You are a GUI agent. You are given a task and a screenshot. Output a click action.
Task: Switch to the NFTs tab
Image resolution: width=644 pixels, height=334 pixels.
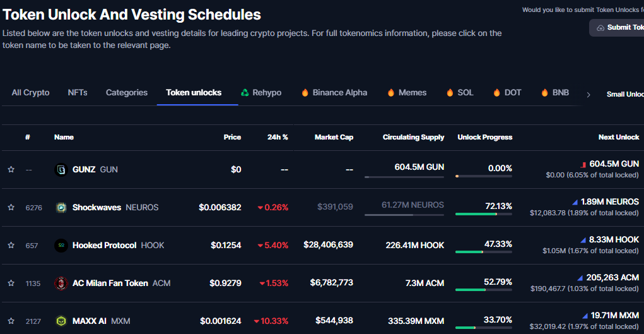(78, 93)
